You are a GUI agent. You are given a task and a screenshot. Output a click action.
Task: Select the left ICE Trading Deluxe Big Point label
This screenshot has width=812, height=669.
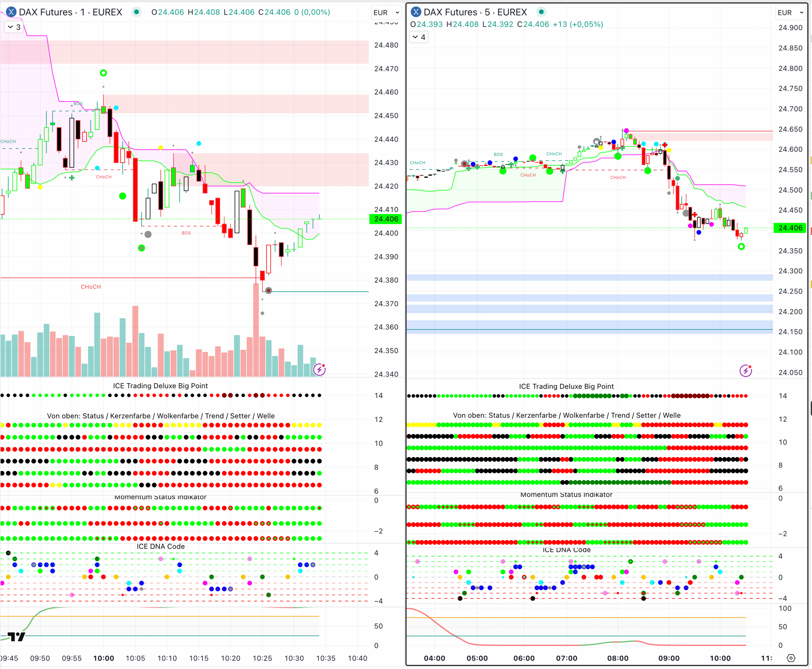(160, 386)
